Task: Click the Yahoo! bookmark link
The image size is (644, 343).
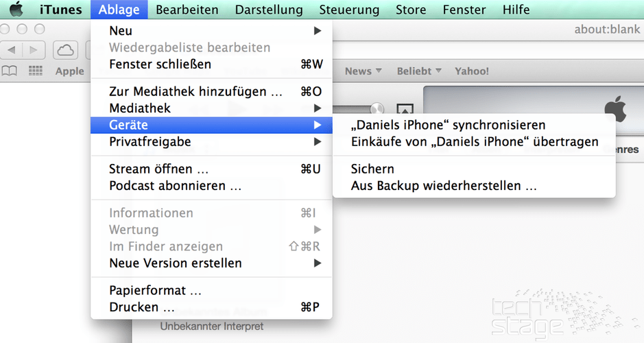Action: [472, 71]
